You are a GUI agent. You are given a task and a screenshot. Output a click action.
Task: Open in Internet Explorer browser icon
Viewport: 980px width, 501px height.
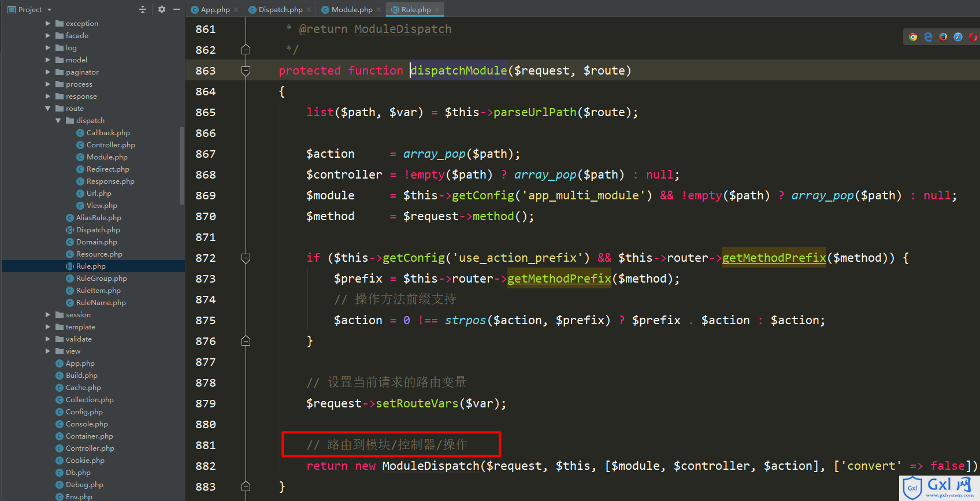pos(928,37)
